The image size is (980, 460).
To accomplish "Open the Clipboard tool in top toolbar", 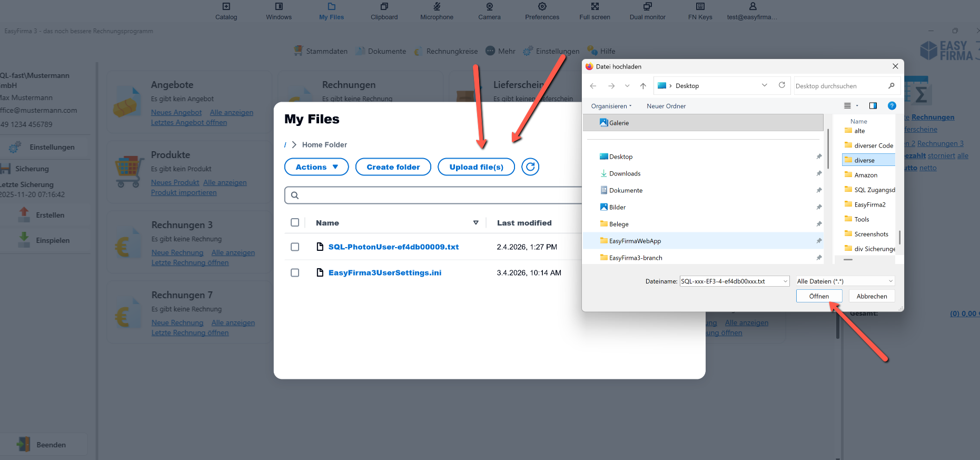I will coord(384,11).
